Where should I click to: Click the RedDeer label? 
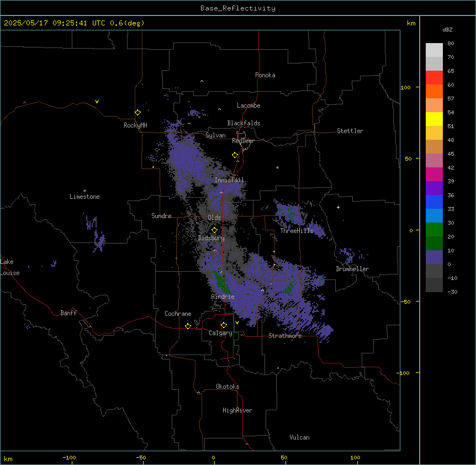[243, 141]
